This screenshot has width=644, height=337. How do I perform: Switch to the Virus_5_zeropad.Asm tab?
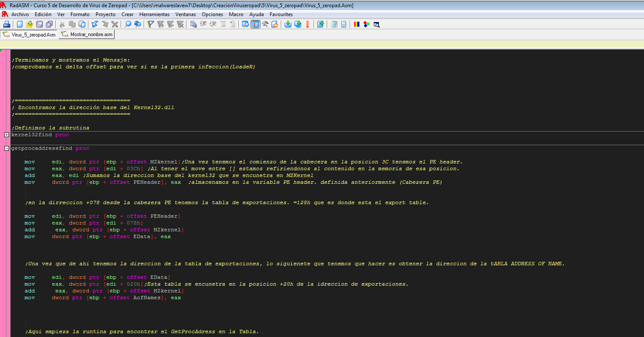click(29, 34)
